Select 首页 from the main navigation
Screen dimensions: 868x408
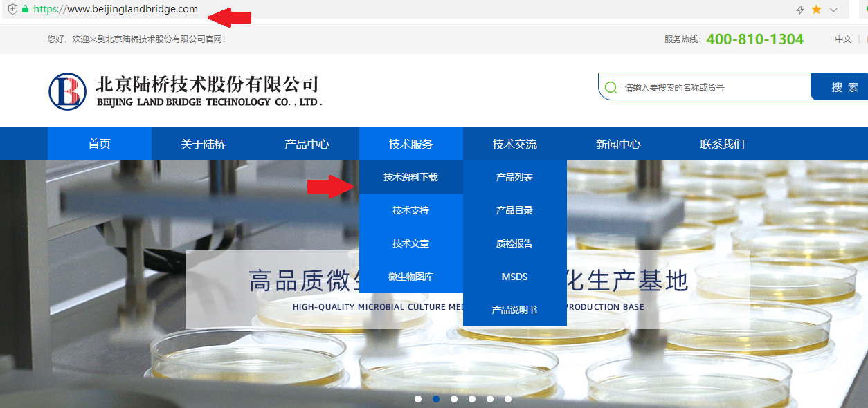coord(99,143)
